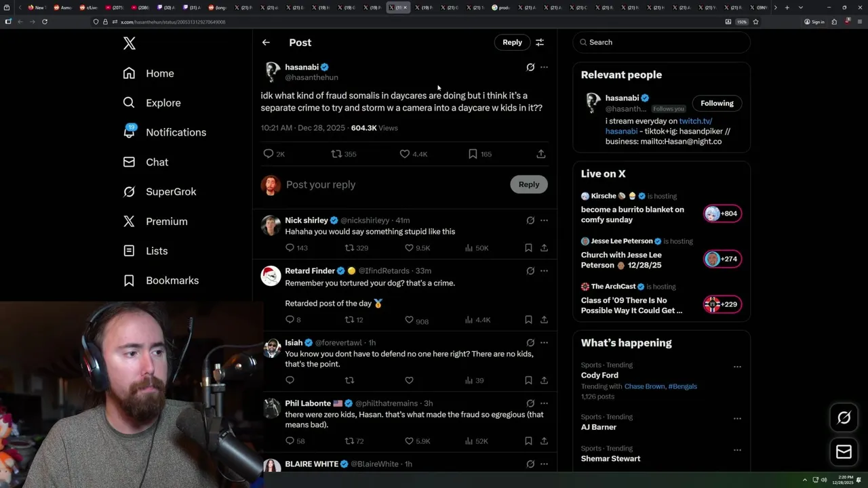This screenshot has height=488, width=868.
Task: Open reply filter settings icon next to Reply
Action: tap(540, 42)
